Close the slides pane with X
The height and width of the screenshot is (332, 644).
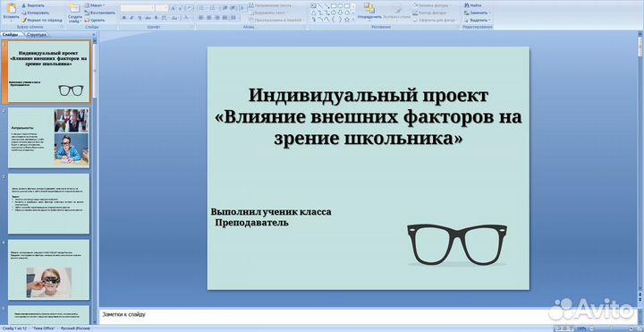pos(93,35)
